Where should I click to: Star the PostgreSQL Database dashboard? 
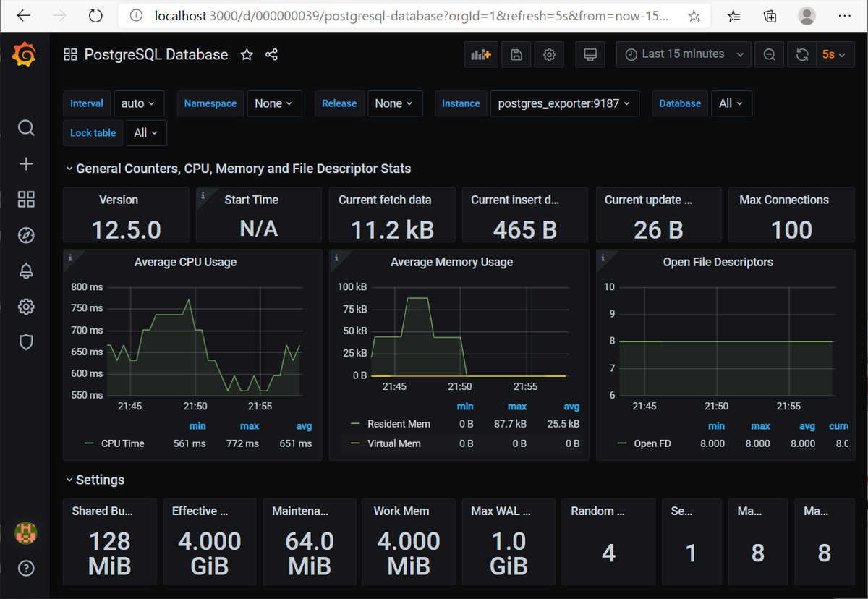247,54
